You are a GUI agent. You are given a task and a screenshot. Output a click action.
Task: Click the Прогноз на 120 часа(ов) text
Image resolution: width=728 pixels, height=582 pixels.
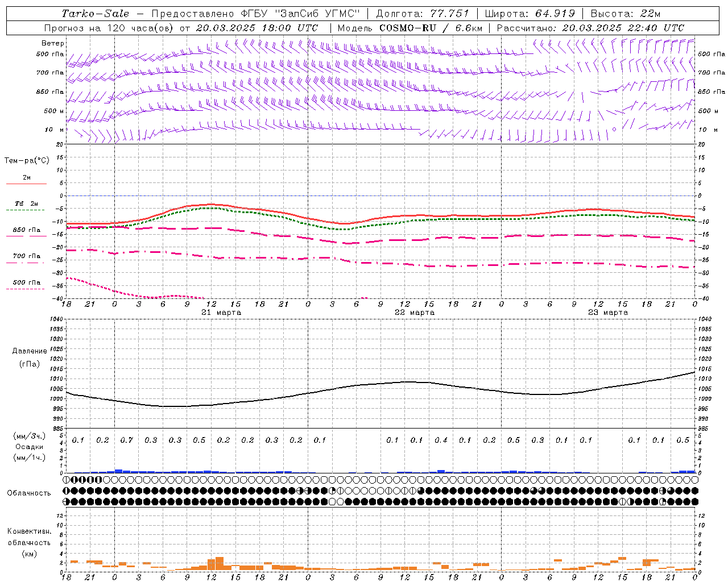coord(110,28)
